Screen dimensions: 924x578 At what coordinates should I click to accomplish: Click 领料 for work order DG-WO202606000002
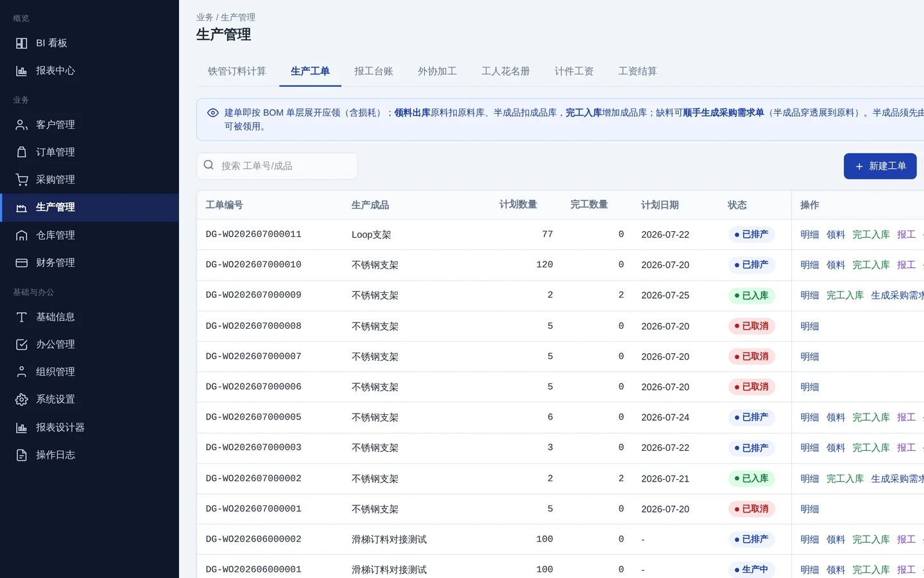pyautogui.click(x=835, y=539)
